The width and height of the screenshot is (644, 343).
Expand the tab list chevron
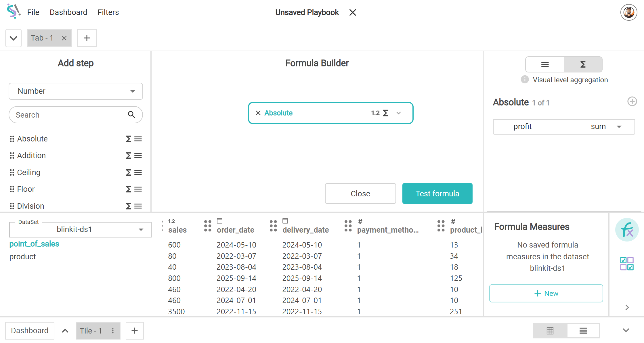pyautogui.click(x=14, y=38)
